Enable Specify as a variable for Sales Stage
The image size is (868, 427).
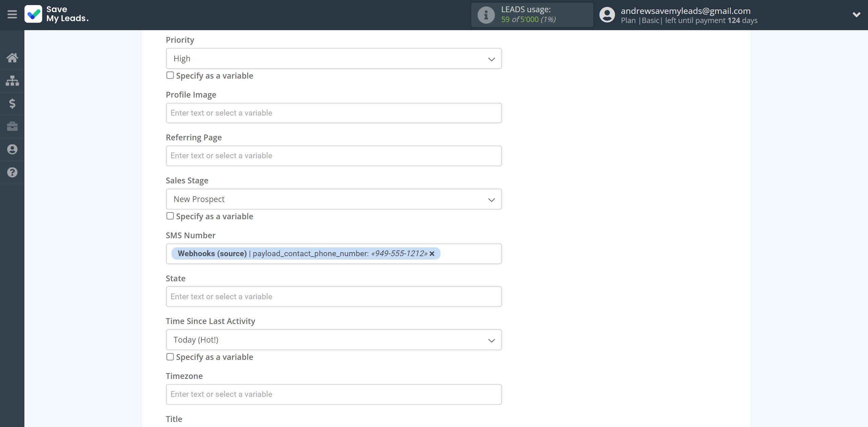tap(170, 216)
